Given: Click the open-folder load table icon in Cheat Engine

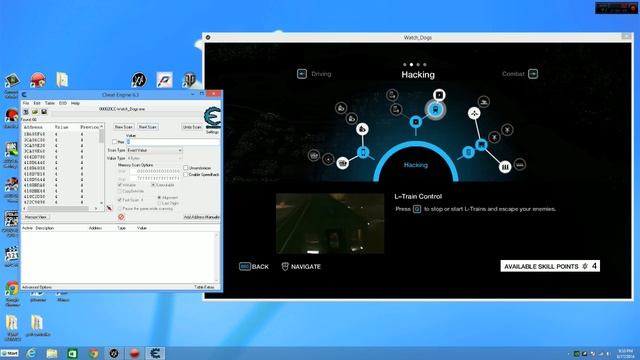Looking at the screenshot, I should tap(35, 112).
